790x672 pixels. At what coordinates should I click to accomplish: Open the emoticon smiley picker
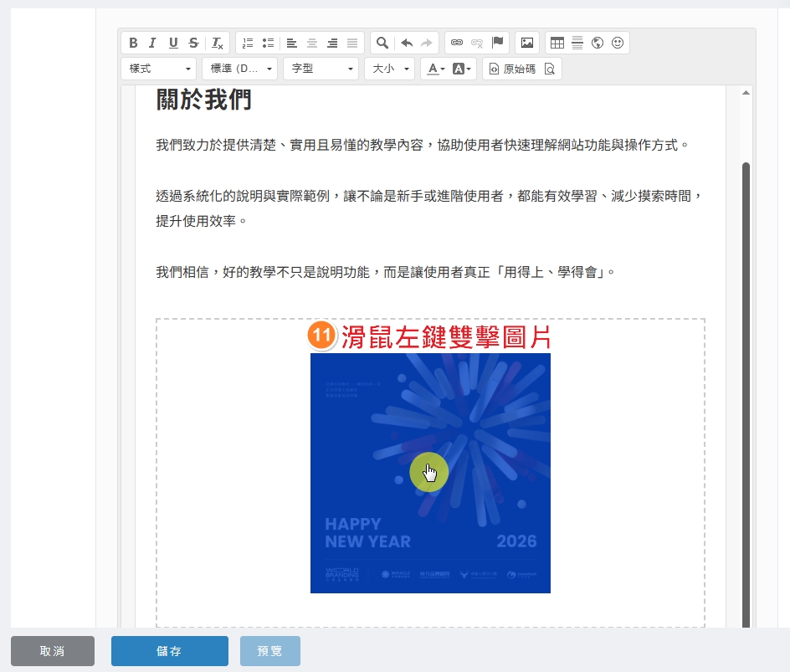point(618,43)
